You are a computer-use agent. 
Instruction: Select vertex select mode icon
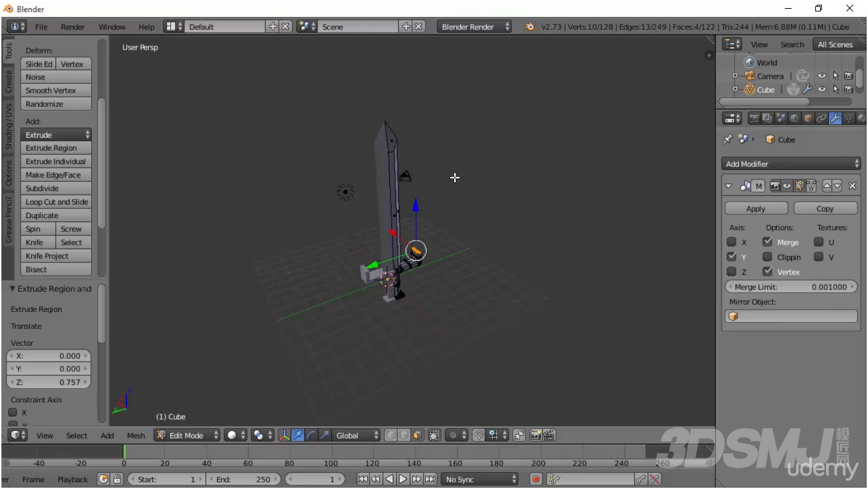[391, 435]
